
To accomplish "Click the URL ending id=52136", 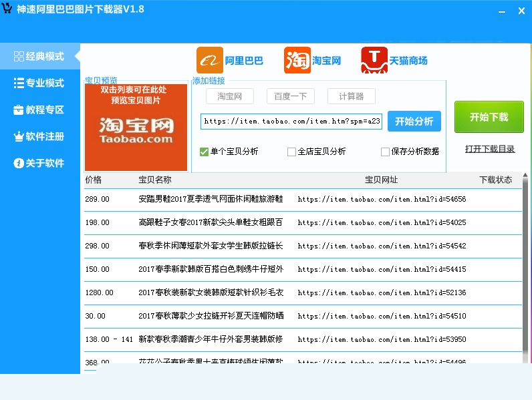I will (382, 293).
